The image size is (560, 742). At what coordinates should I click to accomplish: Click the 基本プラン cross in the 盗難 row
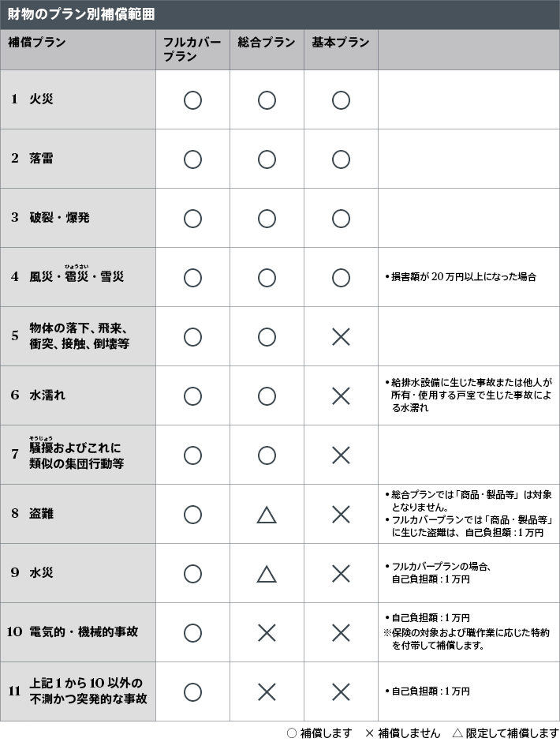pyautogui.click(x=341, y=515)
